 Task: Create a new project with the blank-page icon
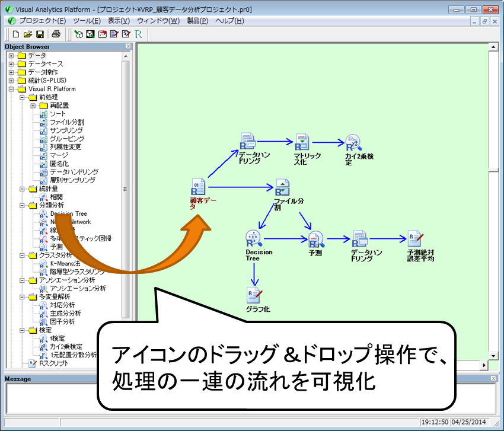pyautogui.click(x=16, y=34)
